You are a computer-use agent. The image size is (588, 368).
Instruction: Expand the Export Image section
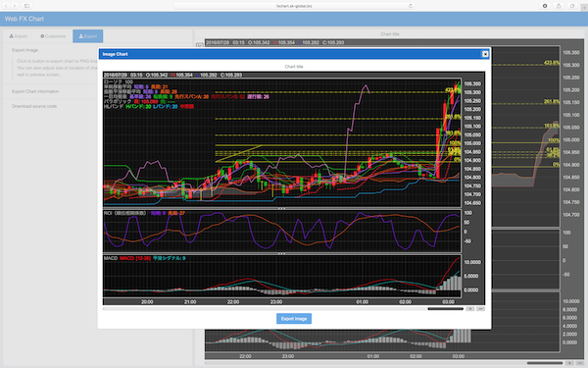(x=24, y=50)
